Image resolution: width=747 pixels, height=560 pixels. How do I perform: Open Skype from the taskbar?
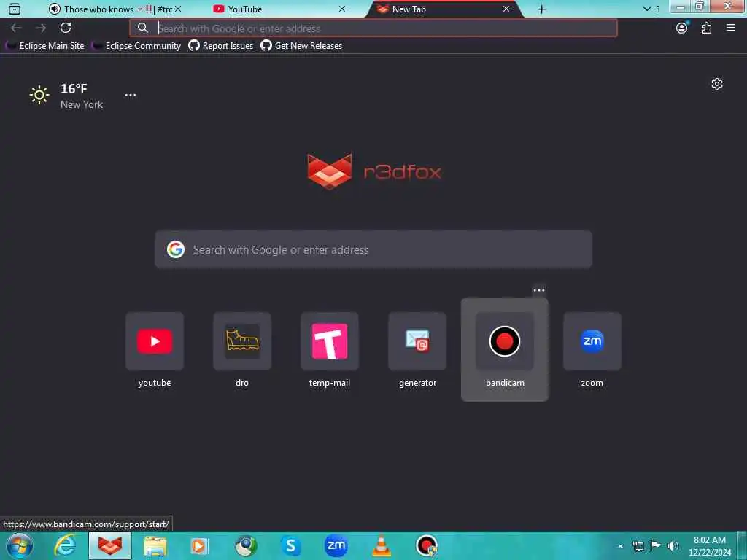click(290, 545)
